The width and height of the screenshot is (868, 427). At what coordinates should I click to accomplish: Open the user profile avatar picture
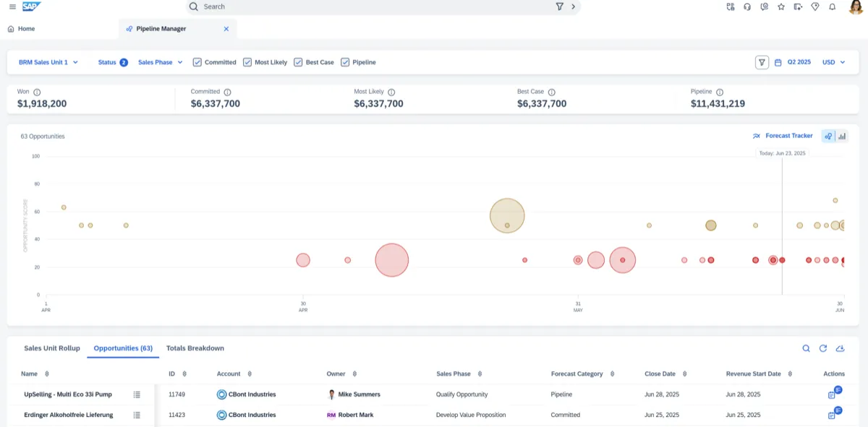click(x=854, y=7)
